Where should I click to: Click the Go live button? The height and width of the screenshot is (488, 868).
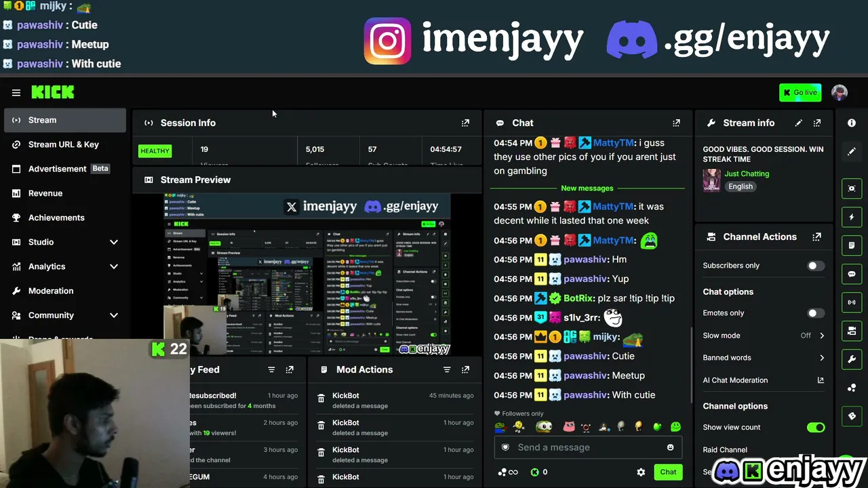(800, 92)
